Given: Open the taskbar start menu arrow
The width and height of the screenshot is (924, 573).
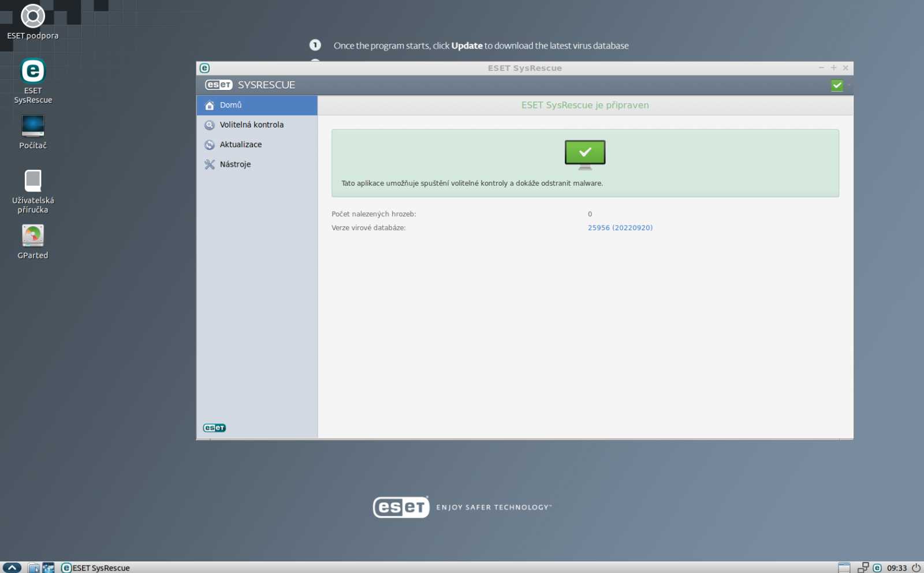Looking at the screenshot, I should tap(12, 568).
